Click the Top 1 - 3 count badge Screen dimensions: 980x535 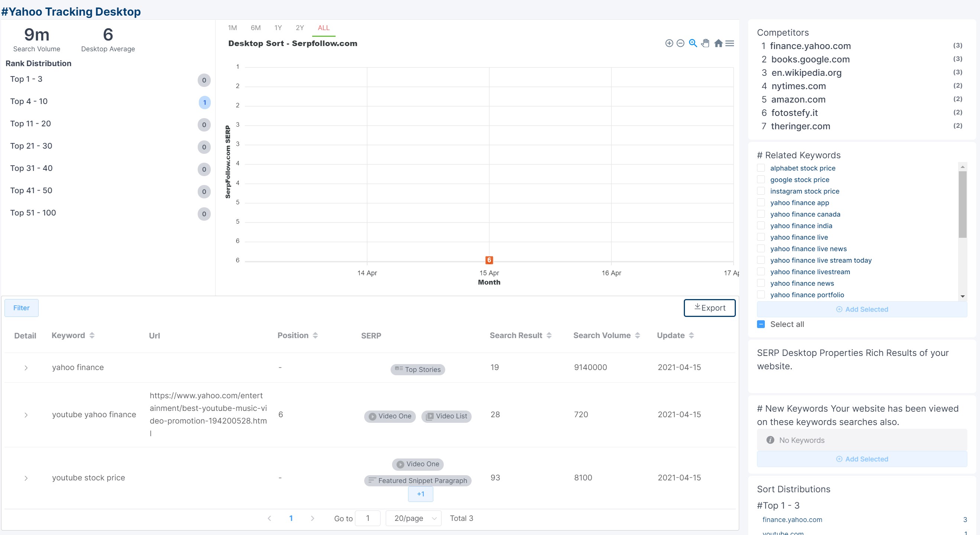(x=204, y=80)
